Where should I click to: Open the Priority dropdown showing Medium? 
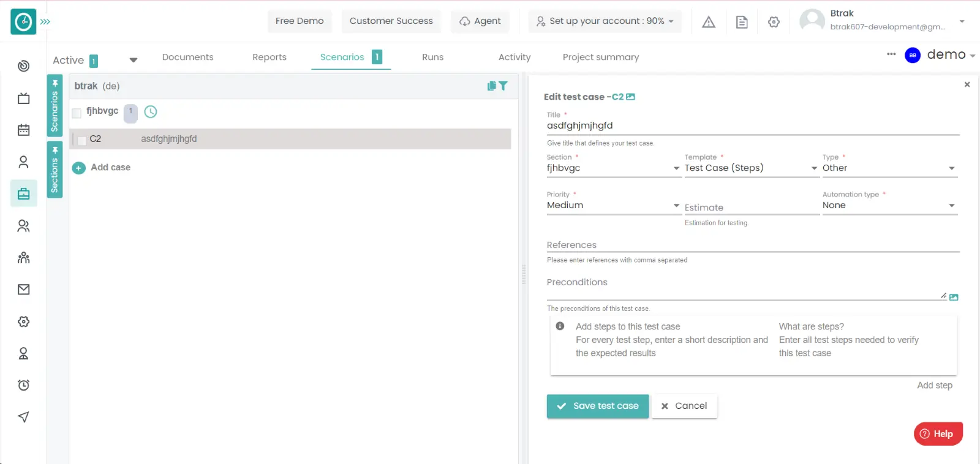[613, 206]
